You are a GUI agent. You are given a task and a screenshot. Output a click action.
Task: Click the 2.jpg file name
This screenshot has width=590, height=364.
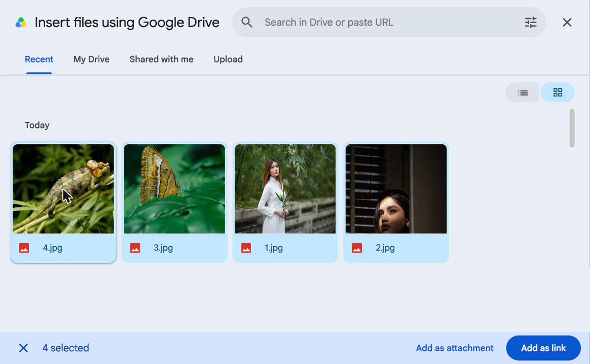click(385, 248)
